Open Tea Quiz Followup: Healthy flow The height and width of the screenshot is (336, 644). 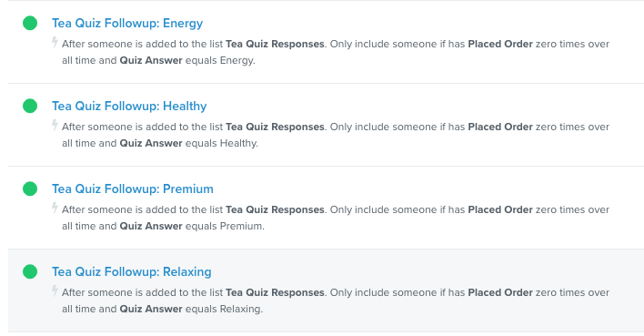point(129,107)
